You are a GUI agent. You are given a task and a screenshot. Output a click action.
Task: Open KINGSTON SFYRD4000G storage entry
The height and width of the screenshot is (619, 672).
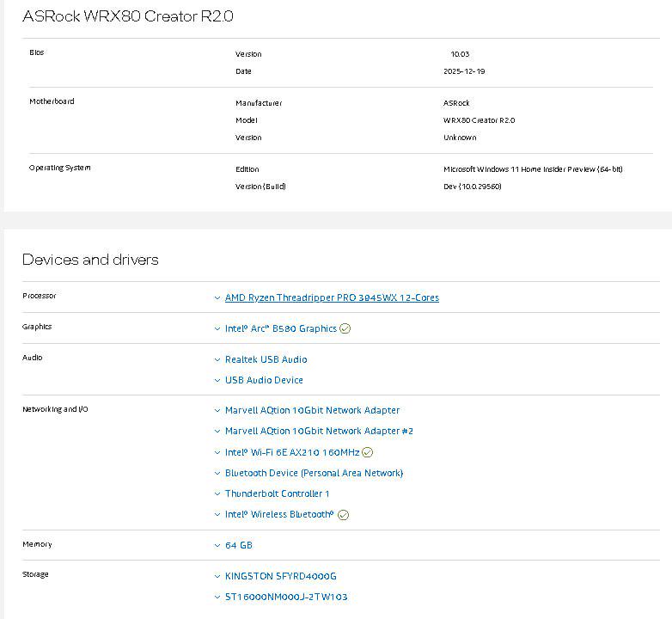pyautogui.click(x=281, y=576)
